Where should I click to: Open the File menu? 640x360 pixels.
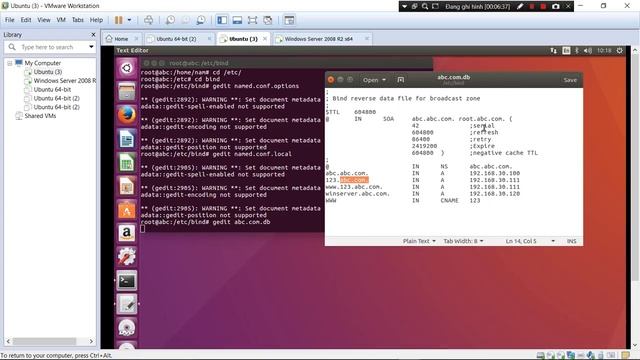click(9, 20)
